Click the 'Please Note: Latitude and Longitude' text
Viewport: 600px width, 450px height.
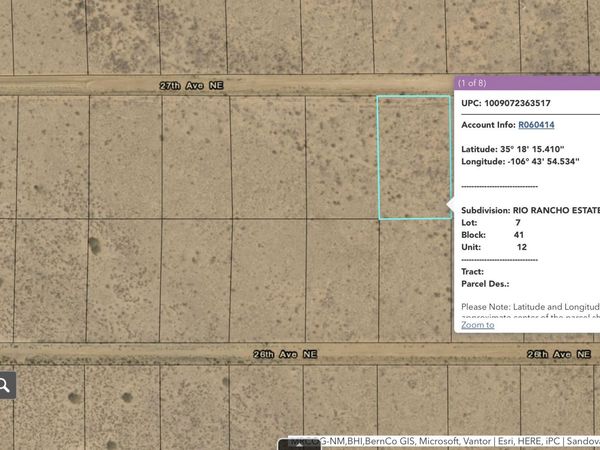click(530, 307)
